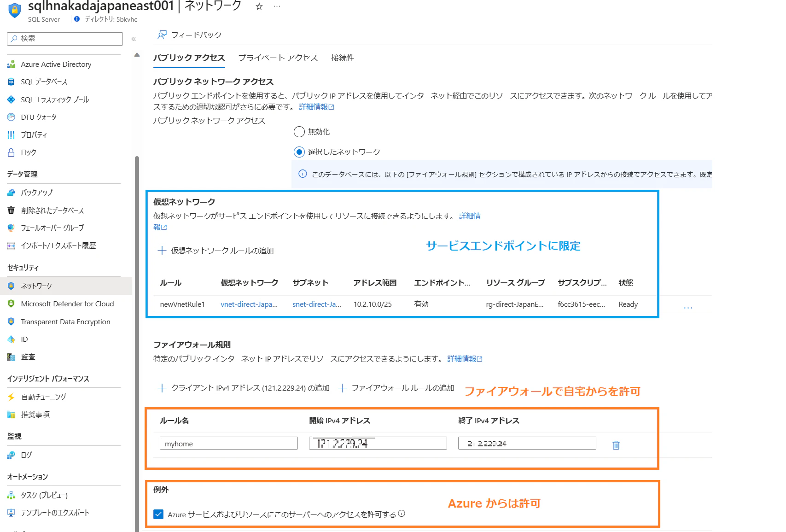Click the newVnetRule1 rule cell

pyautogui.click(x=182, y=304)
